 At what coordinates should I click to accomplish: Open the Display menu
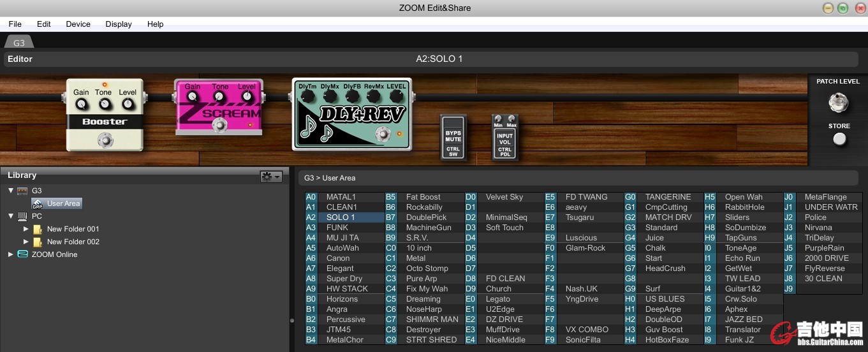(x=119, y=24)
